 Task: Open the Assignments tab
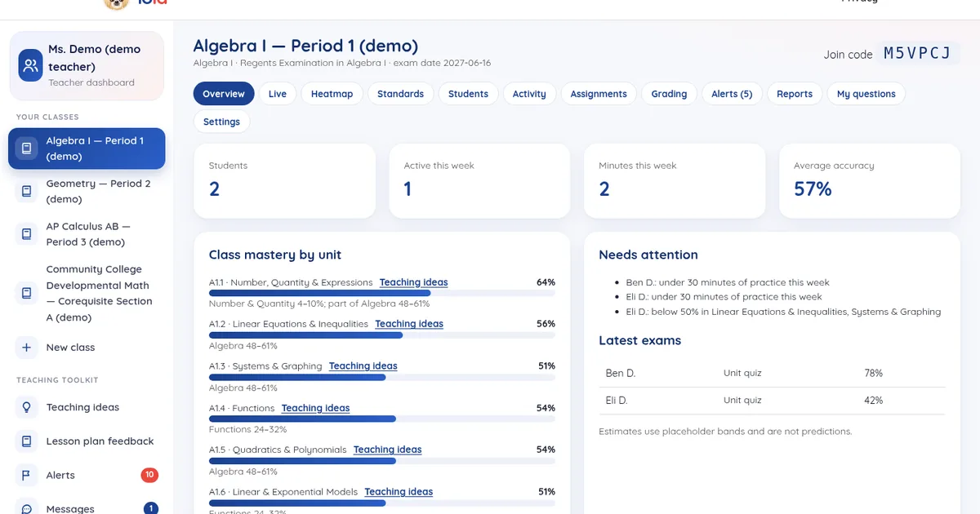point(599,94)
